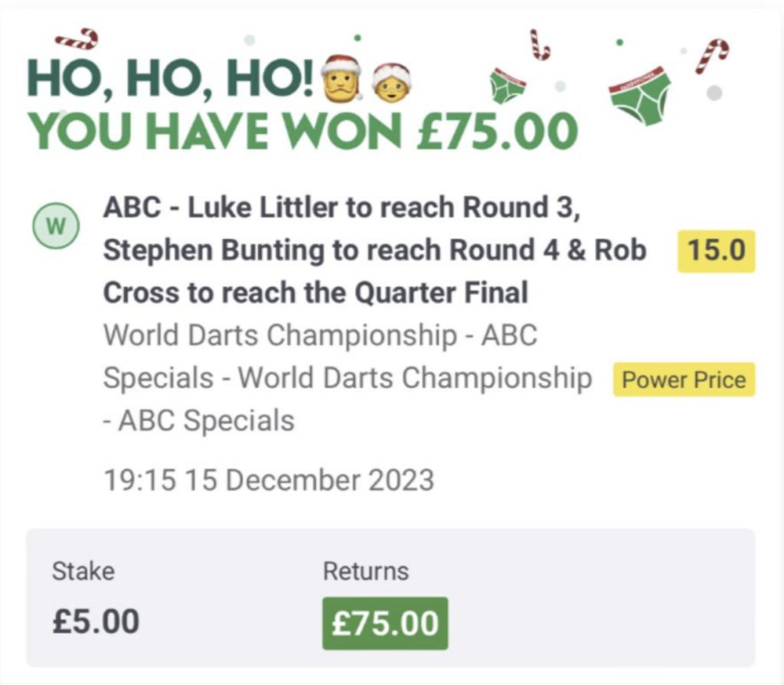Click the 19:15 15 December 2023 date

[269, 481]
